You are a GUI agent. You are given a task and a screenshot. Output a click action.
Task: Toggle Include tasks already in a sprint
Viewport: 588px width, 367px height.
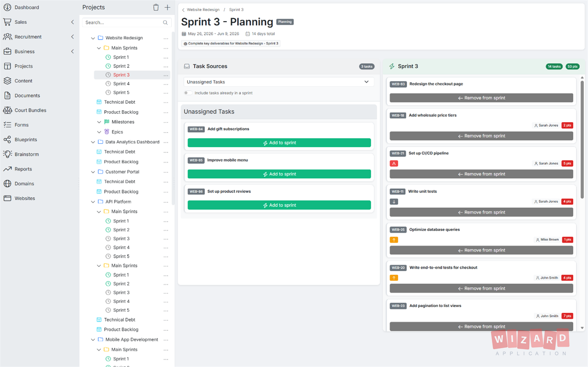(188, 93)
